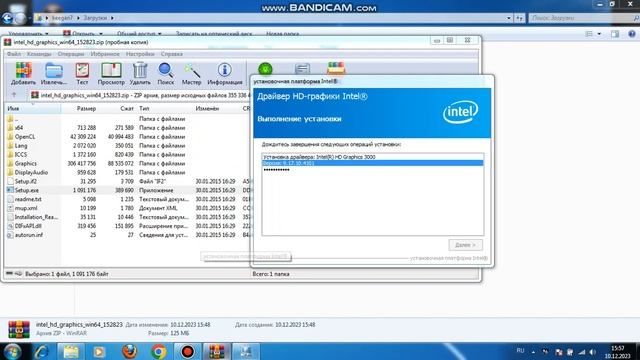Click the Тест (Test) toolbar icon
640x360 pixels.
[x=82, y=73]
